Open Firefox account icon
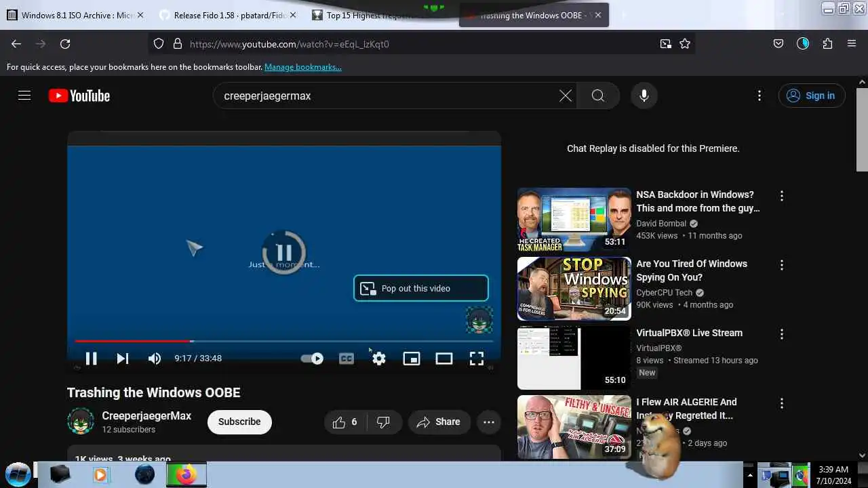The width and height of the screenshot is (868, 488). (x=803, y=43)
